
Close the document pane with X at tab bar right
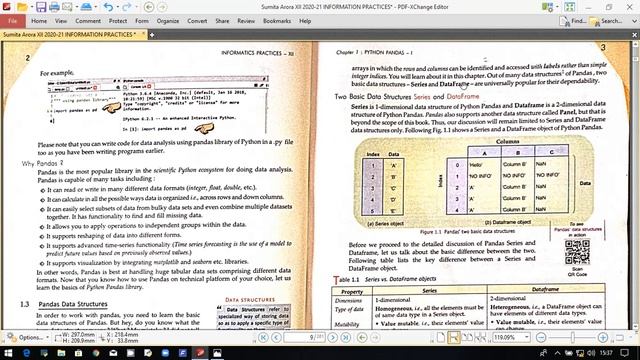[635, 35]
